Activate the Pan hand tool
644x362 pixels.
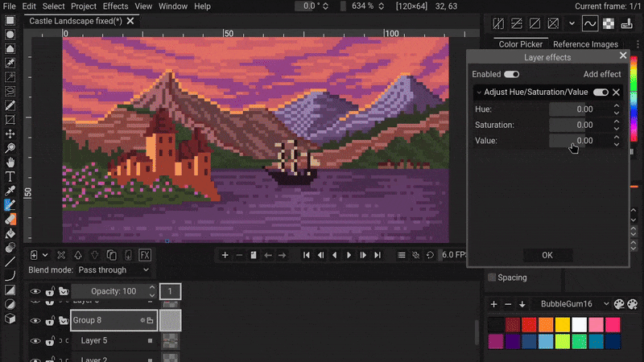pyautogui.click(x=10, y=162)
